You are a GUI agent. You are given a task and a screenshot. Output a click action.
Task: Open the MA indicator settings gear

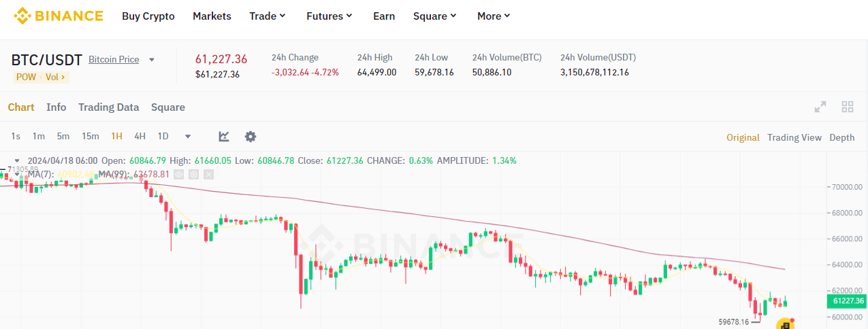194,175
